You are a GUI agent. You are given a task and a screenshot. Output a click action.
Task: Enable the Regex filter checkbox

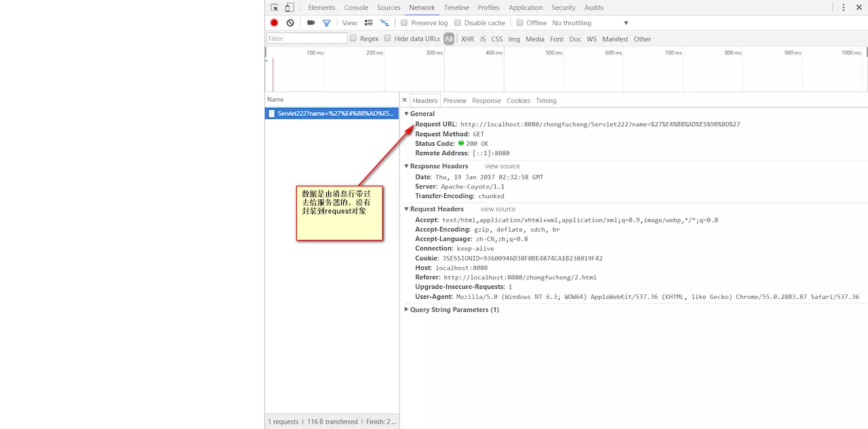coord(353,39)
